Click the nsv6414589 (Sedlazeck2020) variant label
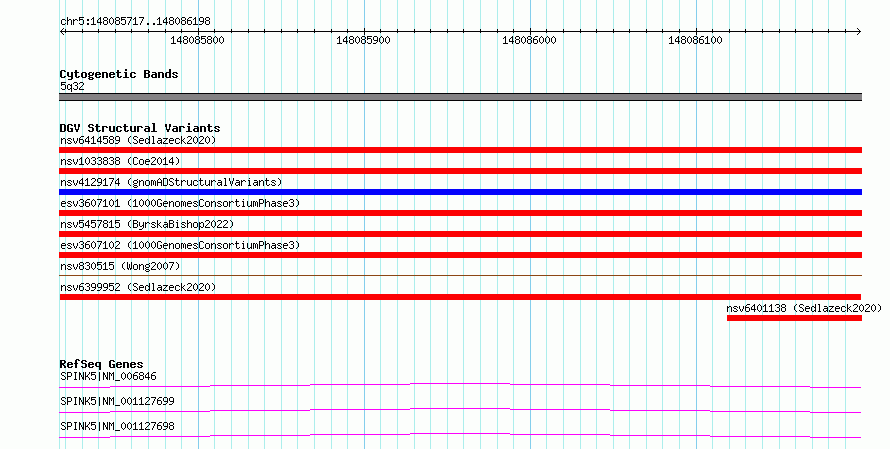Image resolution: width=890 pixels, height=449 pixels. point(138,140)
